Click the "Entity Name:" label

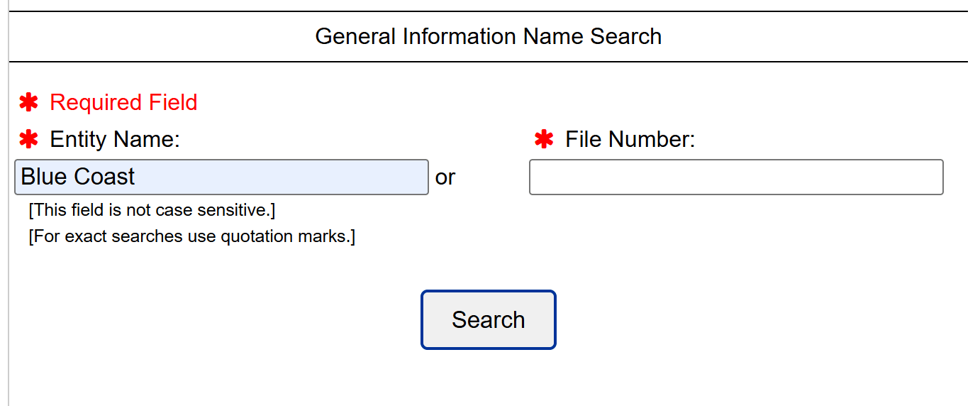[x=115, y=140]
